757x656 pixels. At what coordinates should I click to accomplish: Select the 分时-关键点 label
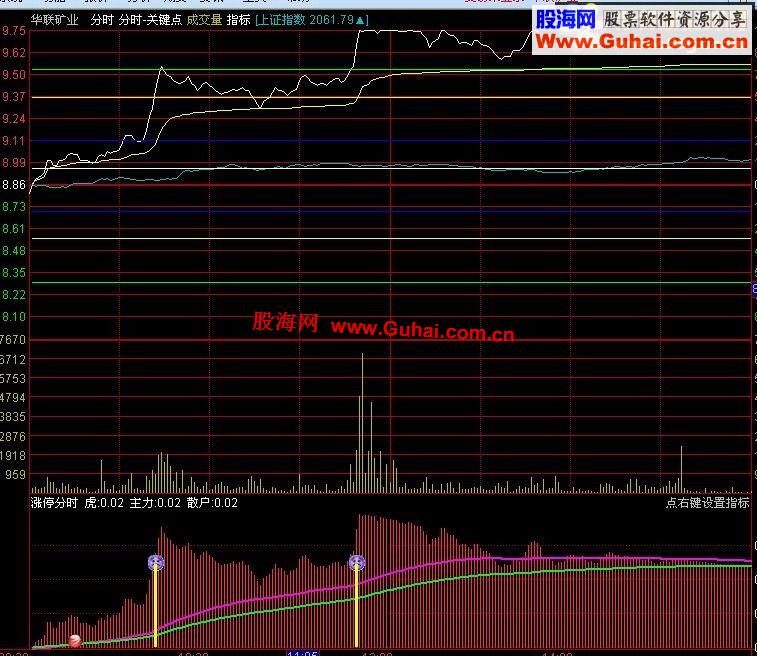150,20
